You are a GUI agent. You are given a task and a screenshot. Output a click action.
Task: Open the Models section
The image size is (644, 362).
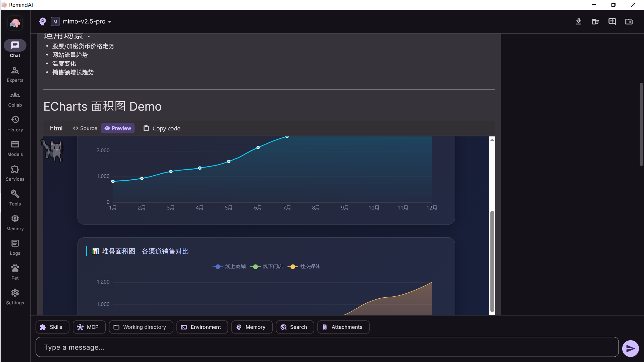point(15,148)
